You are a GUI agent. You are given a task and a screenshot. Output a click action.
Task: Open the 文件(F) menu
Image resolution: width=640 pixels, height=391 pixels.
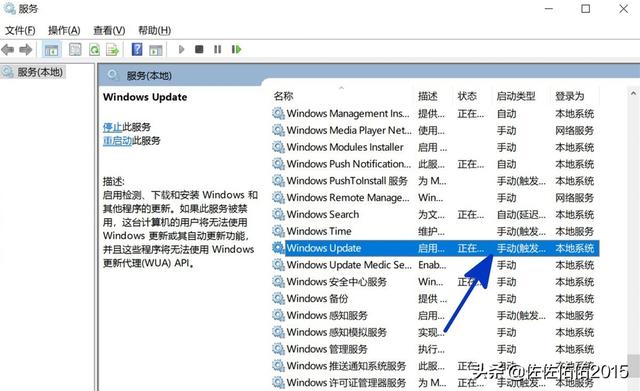(x=20, y=30)
